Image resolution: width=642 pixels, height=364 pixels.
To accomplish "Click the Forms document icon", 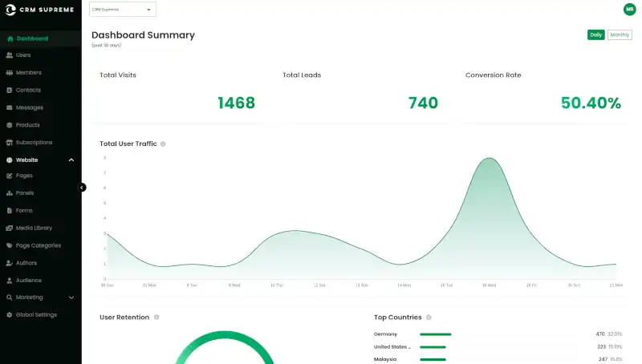I will coord(10,210).
